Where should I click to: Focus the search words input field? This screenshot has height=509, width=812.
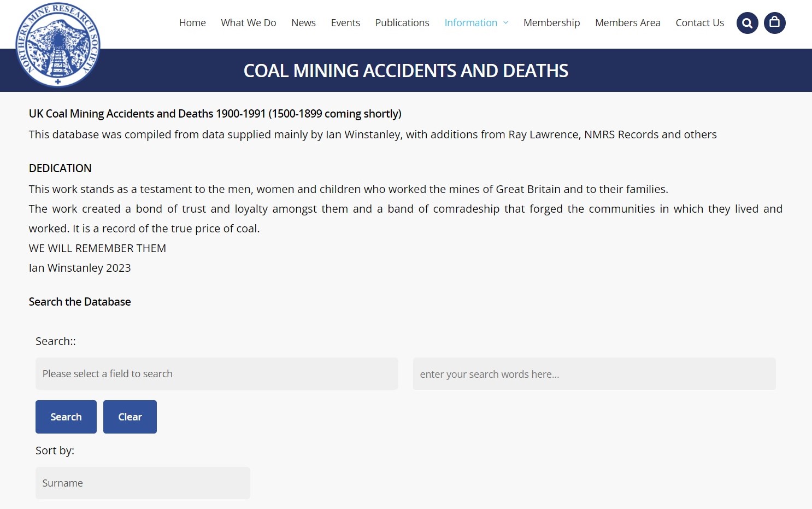point(594,374)
